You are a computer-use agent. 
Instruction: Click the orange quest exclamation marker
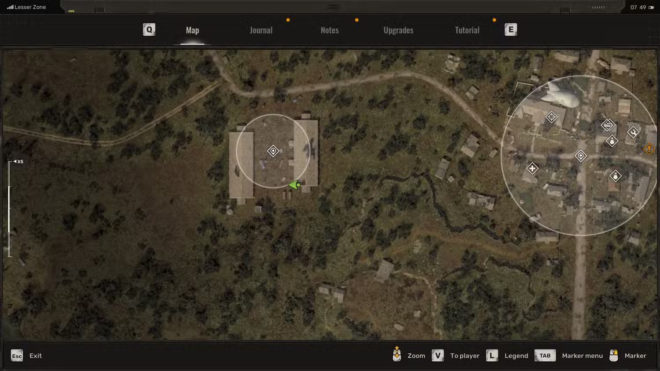click(649, 149)
